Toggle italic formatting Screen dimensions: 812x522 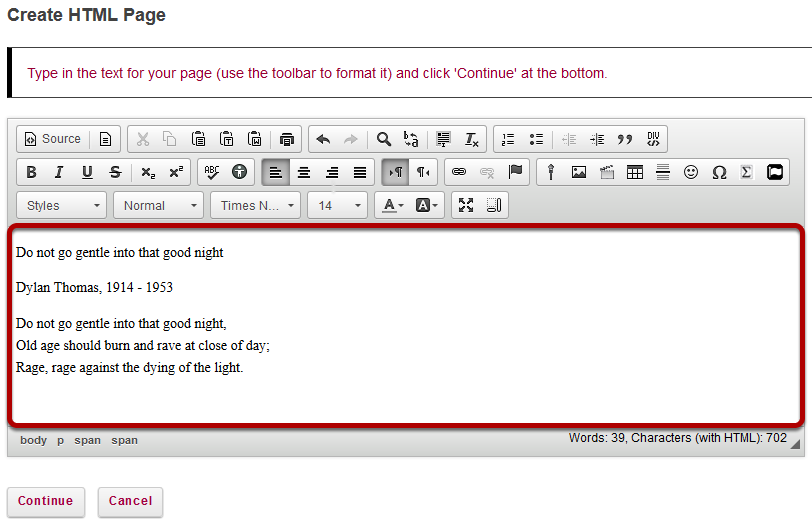[x=59, y=172]
